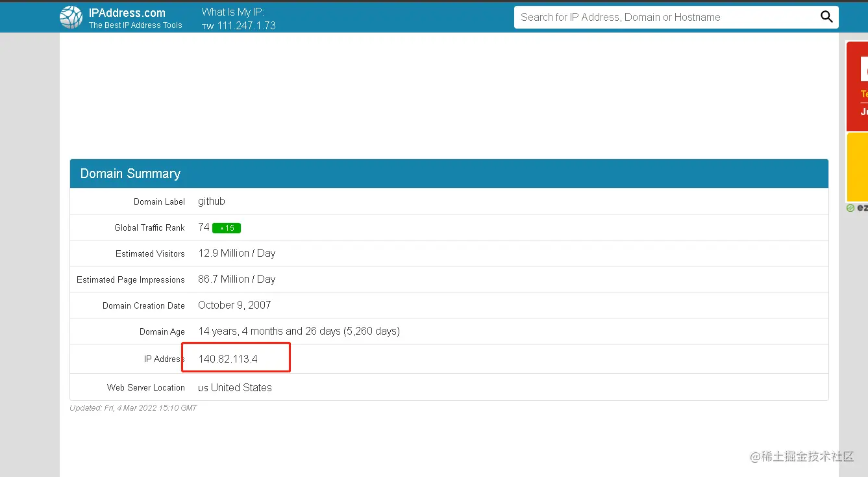This screenshot has height=477, width=868.
Task: Select the github domain label value
Action: pyautogui.click(x=212, y=201)
